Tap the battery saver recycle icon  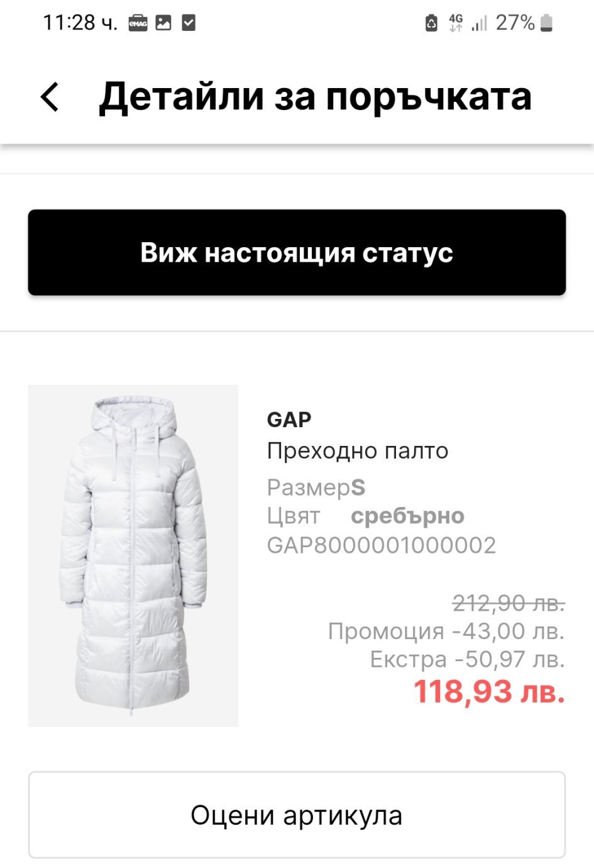pos(431,23)
